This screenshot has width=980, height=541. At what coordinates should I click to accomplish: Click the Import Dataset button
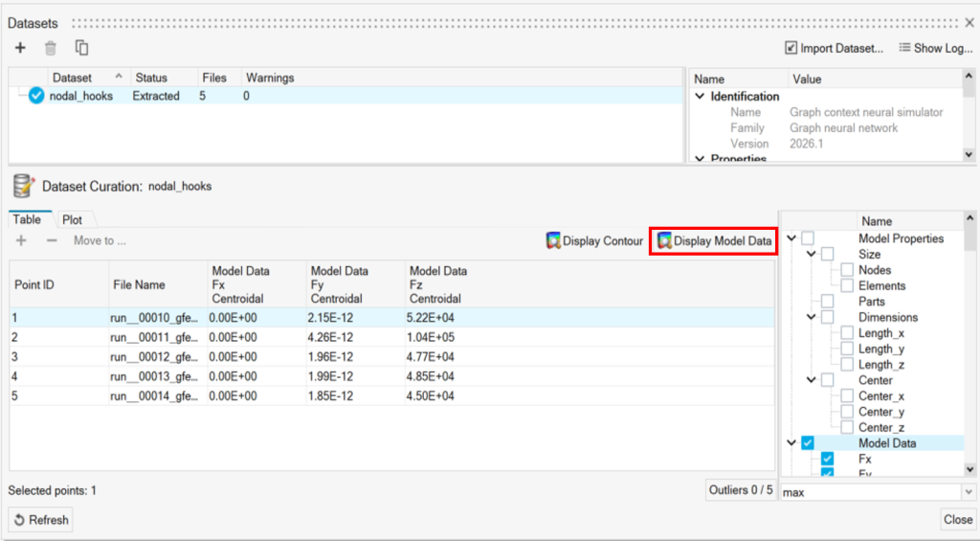[834, 48]
